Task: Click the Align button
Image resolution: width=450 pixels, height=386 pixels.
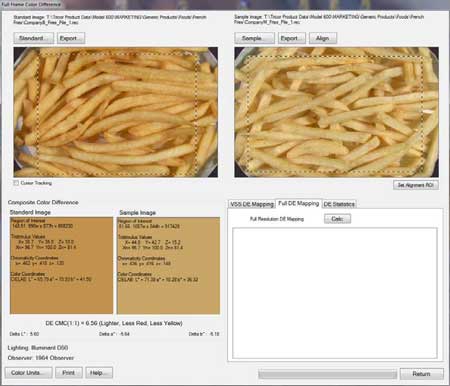Action: pos(323,38)
